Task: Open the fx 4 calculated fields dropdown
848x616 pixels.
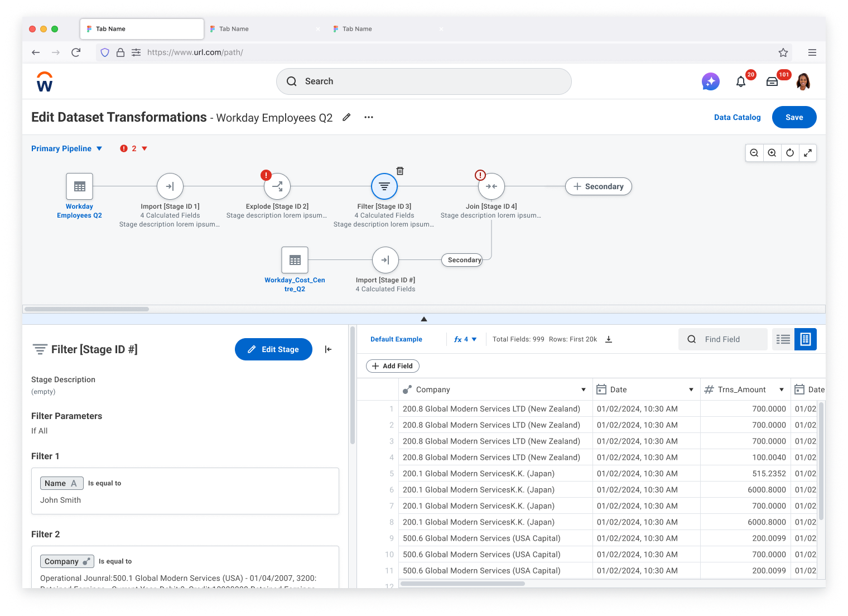Action: (x=465, y=339)
